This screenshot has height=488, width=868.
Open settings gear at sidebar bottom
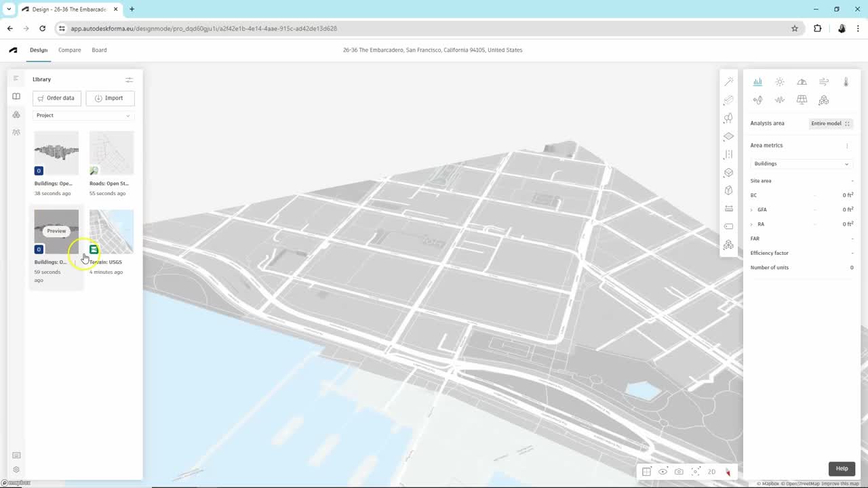pos(16,470)
